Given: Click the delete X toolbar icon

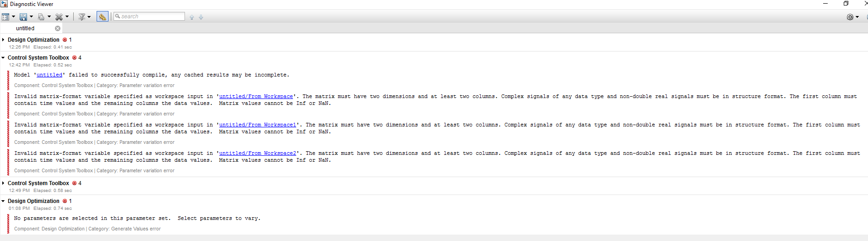Looking at the screenshot, I should 59,17.
